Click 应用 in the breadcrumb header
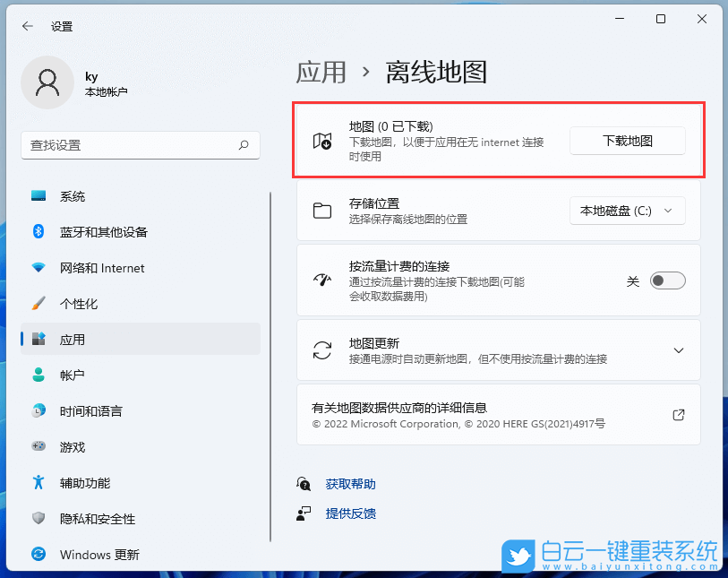The width and height of the screenshot is (728, 578). [321, 73]
